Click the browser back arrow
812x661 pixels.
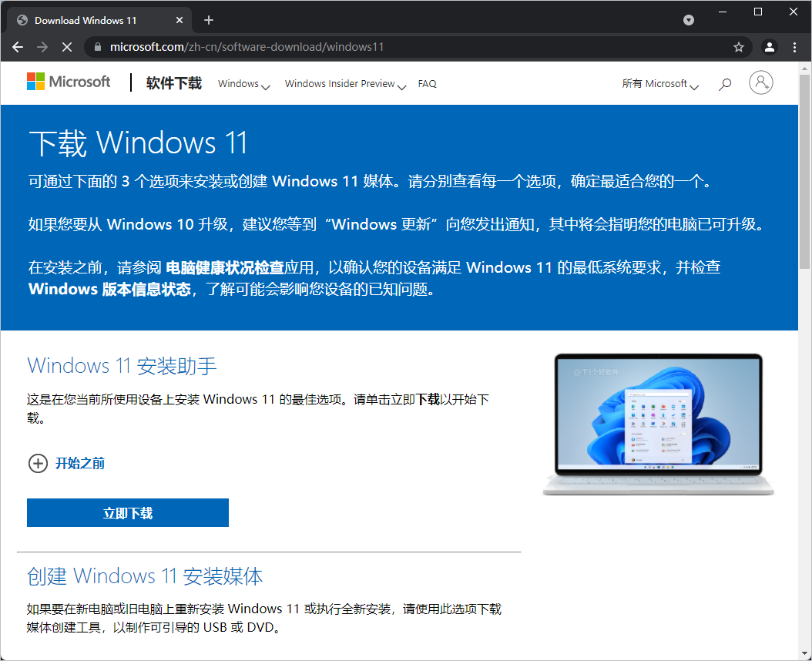(x=18, y=47)
